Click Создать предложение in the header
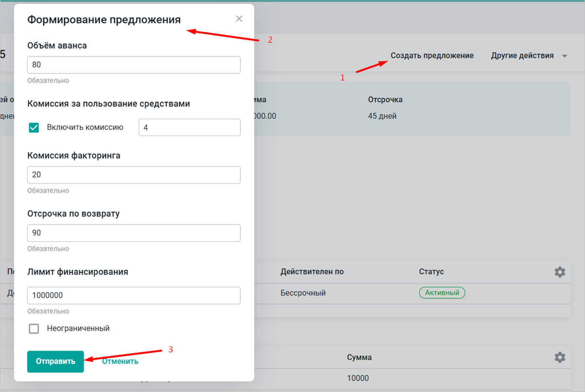Image resolution: width=585 pixels, height=392 pixels. click(432, 56)
